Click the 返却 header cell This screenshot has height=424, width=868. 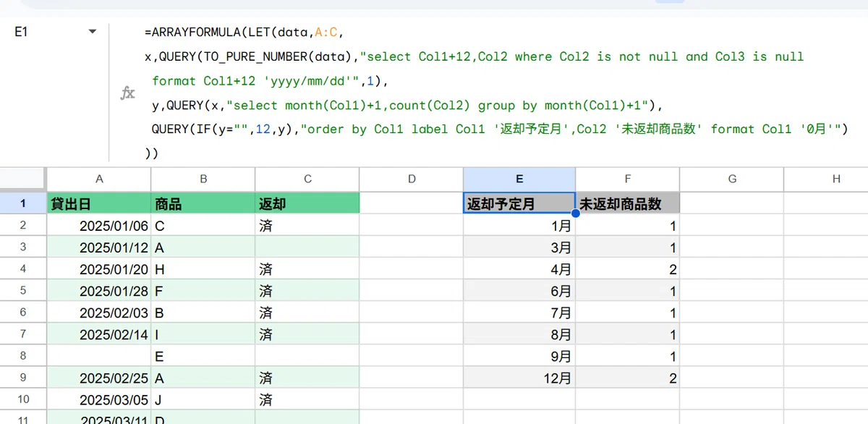pos(307,203)
